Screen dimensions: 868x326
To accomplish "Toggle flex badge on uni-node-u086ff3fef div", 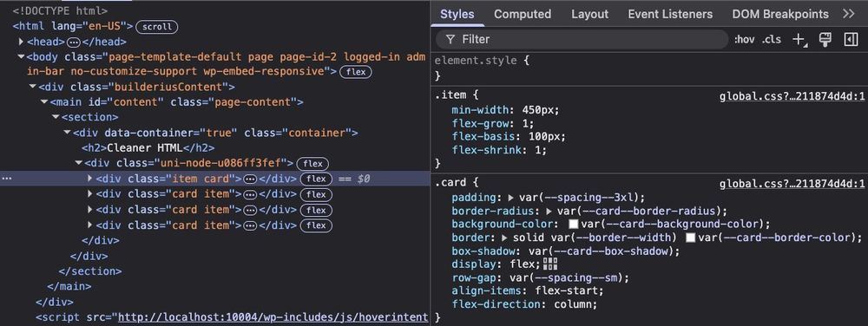I will click(312, 164).
